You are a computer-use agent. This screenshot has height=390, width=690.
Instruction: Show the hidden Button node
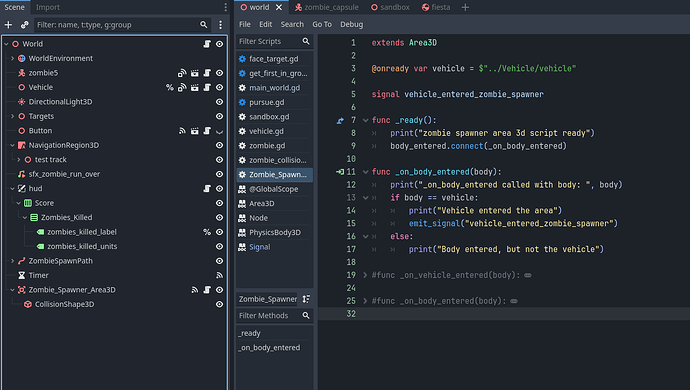220,131
